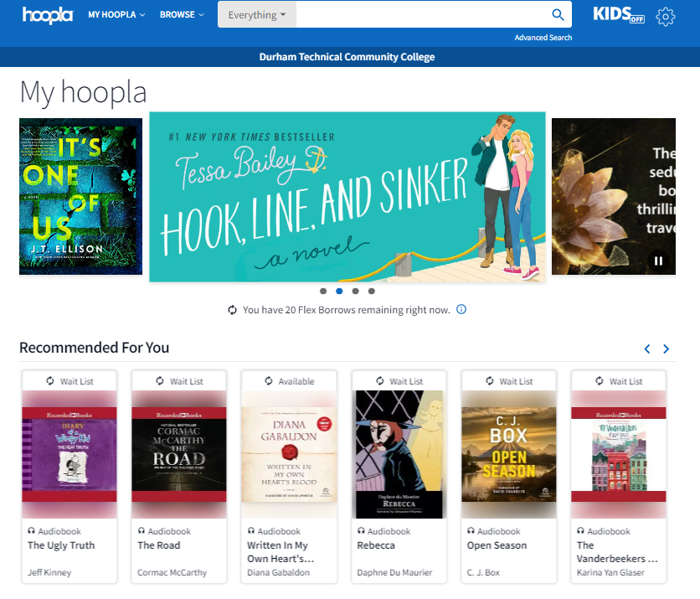Click "You have 20 Flex Borrows remaining" text
700x599 pixels.
click(x=347, y=310)
